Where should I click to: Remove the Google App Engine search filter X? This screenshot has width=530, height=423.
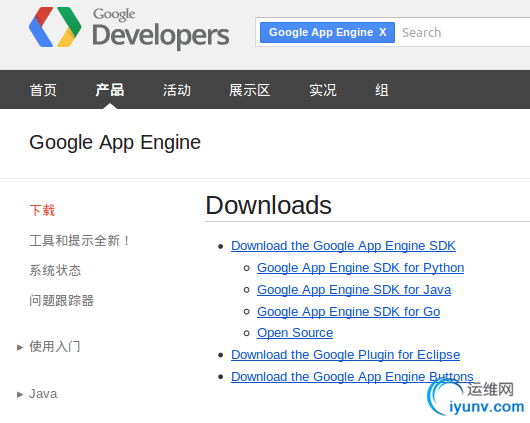[x=383, y=32]
